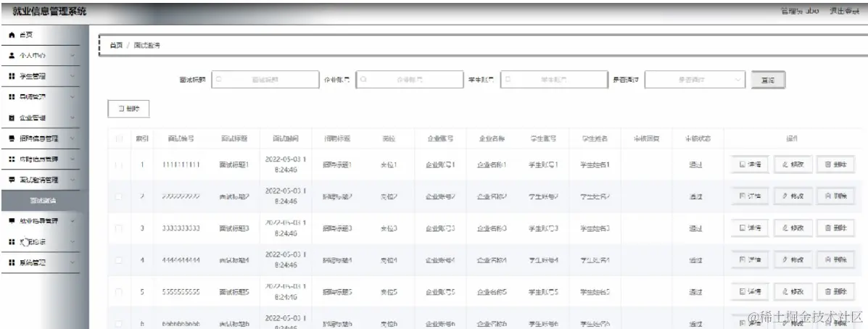Click the cell 企业账号1
This screenshot has height=329, width=868.
click(x=440, y=164)
